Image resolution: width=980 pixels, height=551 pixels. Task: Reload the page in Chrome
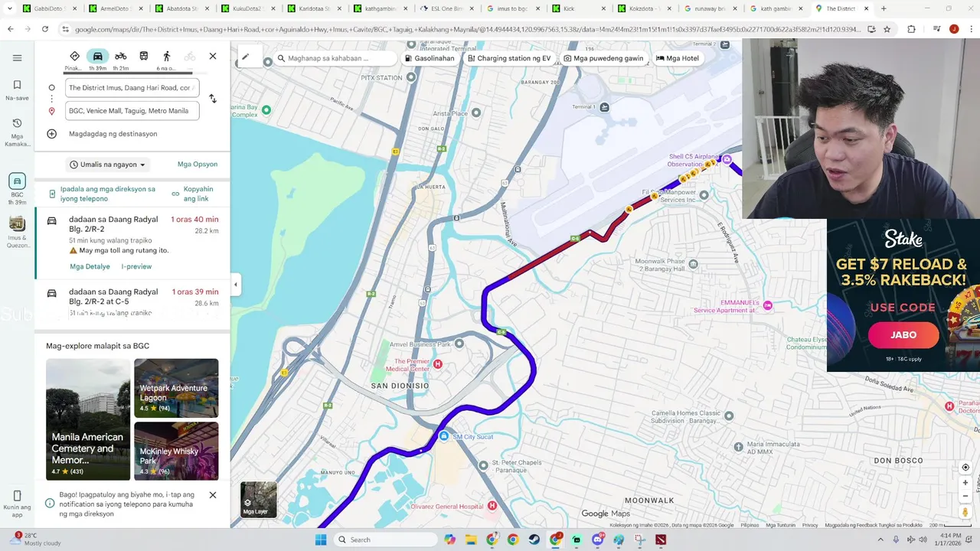(x=45, y=29)
